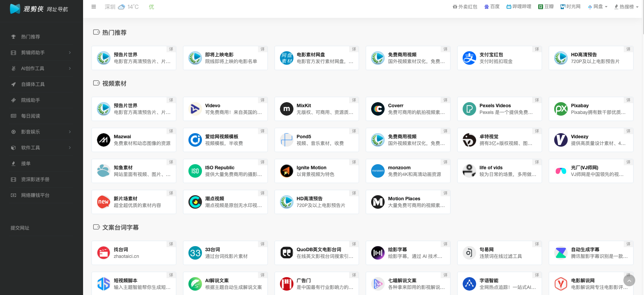Open the Pexels Videos icon
The width and height of the screenshot is (644, 295).
coord(469,109)
